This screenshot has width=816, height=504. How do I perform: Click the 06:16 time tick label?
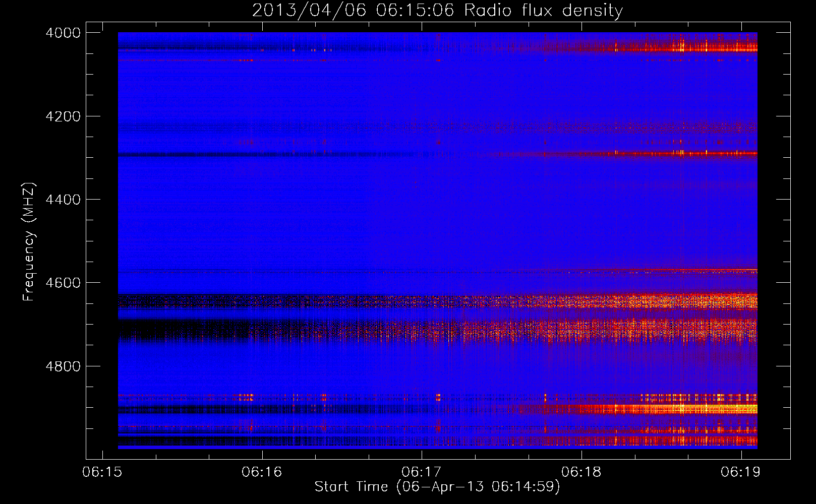click(x=262, y=472)
